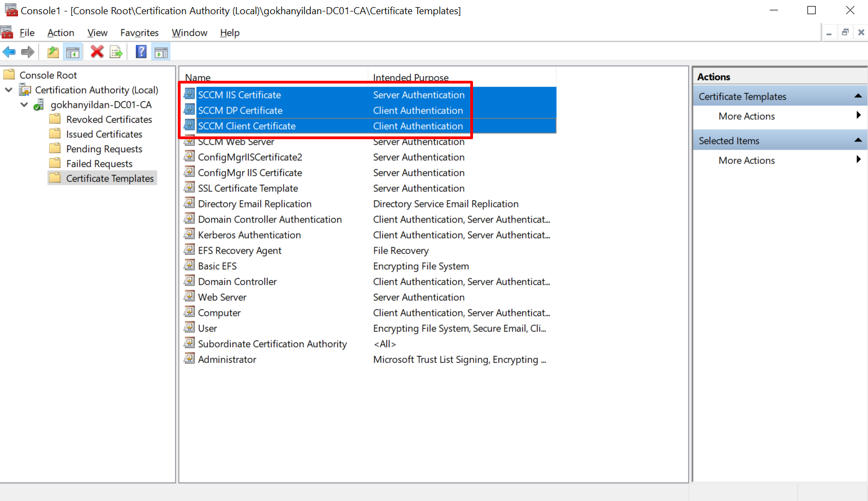
Task: Select the Directory Email Replication template
Action: click(254, 204)
